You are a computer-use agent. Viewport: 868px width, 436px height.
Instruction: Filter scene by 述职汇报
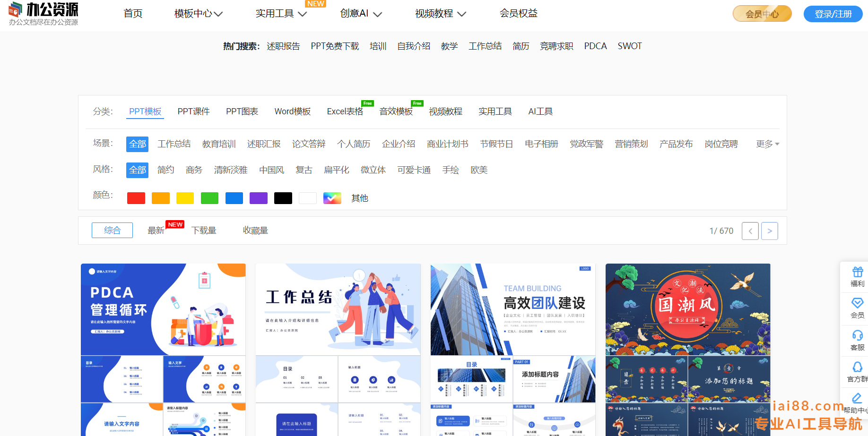tap(264, 144)
